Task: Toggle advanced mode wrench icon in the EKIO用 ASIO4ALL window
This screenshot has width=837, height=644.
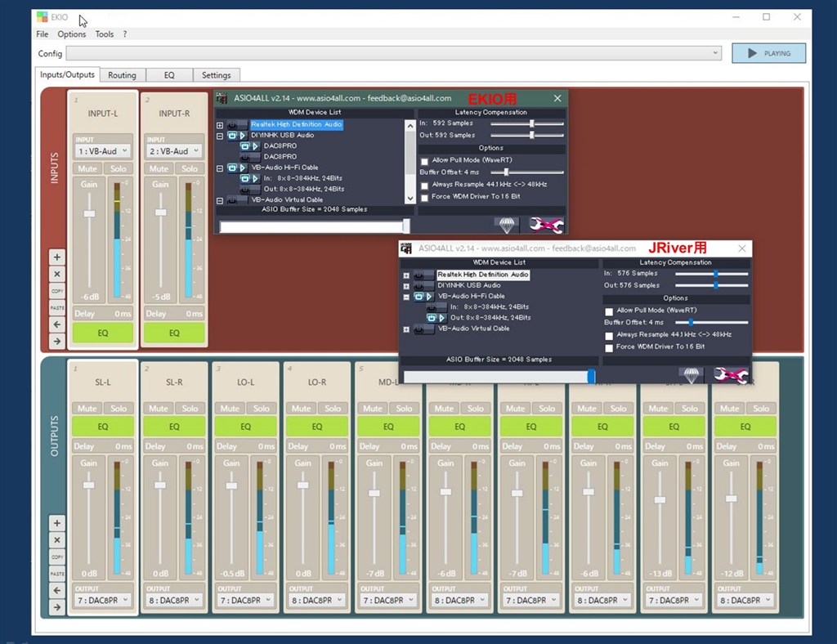Action: (545, 226)
